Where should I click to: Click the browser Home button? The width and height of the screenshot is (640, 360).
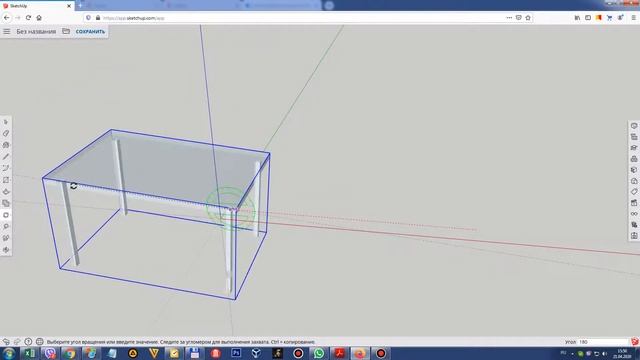39,18
